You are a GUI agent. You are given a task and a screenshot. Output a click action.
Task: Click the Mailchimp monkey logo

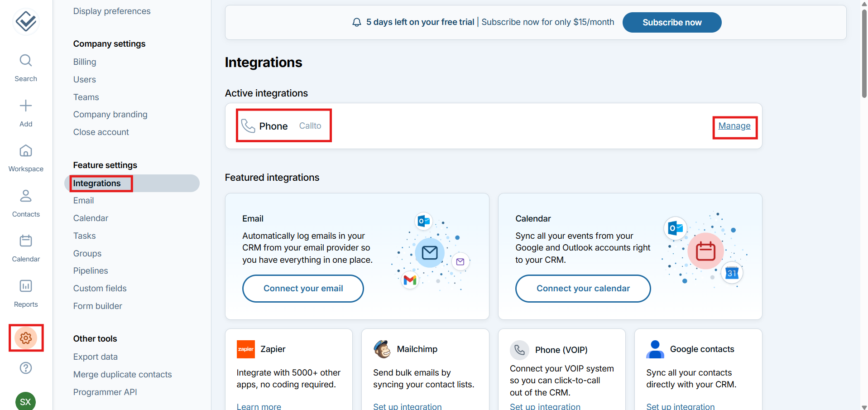pos(382,349)
